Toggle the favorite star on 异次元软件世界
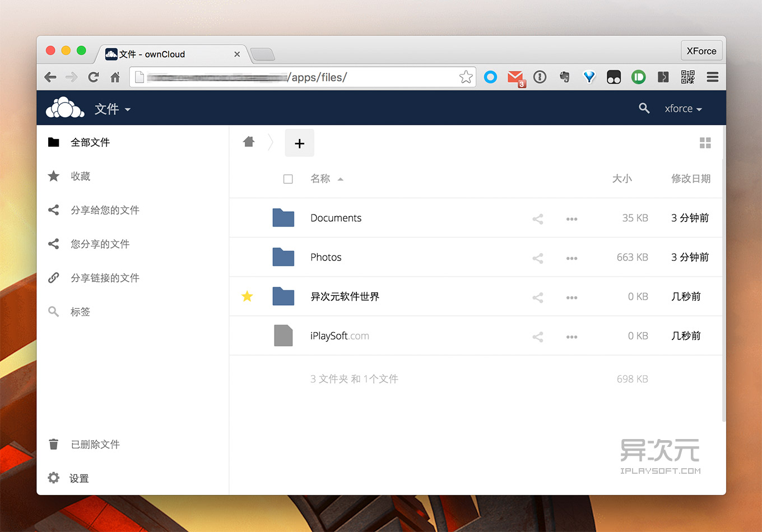This screenshot has height=532, width=762. (247, 296)
